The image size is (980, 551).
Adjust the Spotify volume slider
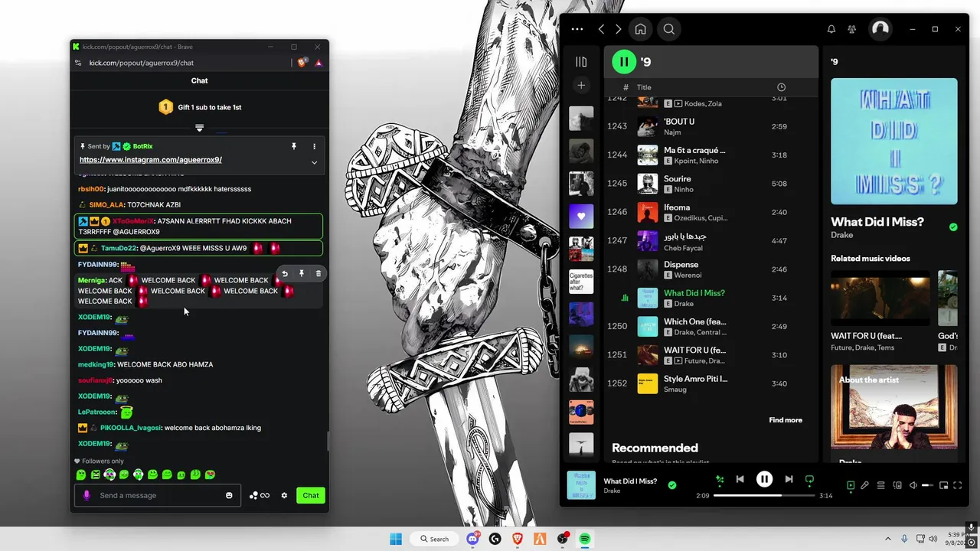[928, 485]
